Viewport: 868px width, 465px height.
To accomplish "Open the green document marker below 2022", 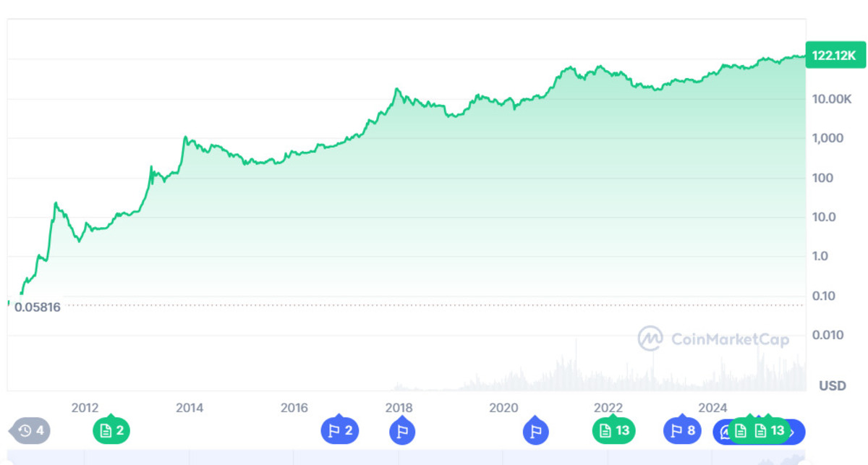I will 613,431.
